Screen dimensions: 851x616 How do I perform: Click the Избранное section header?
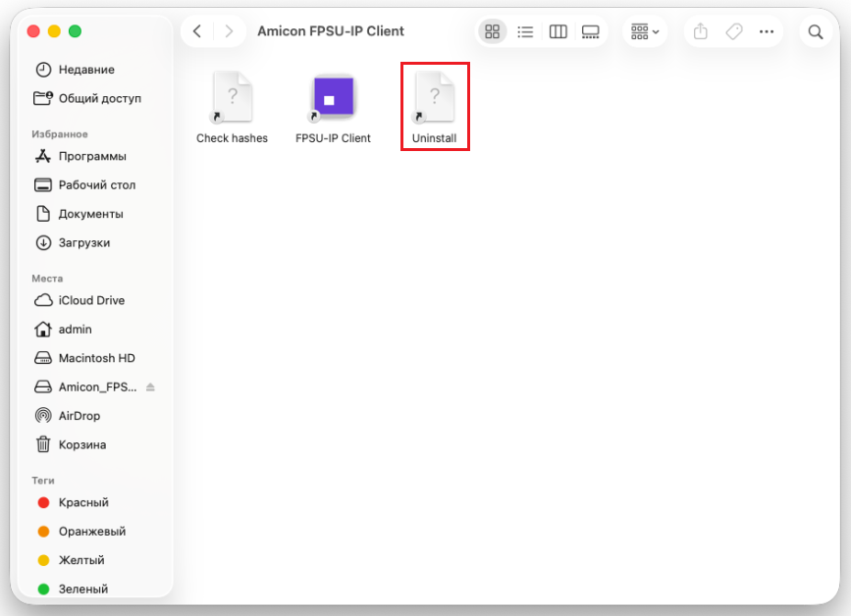(x=59, y=134)
